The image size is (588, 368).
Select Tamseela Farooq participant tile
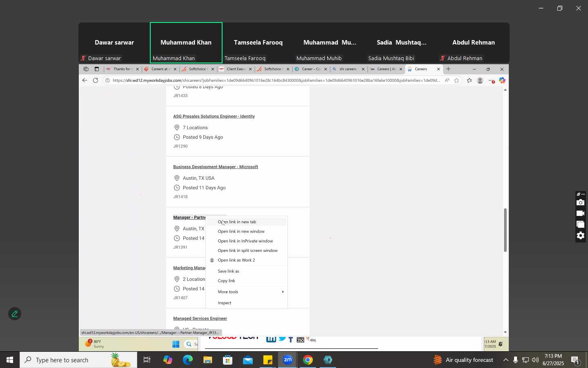pos(258,43)
